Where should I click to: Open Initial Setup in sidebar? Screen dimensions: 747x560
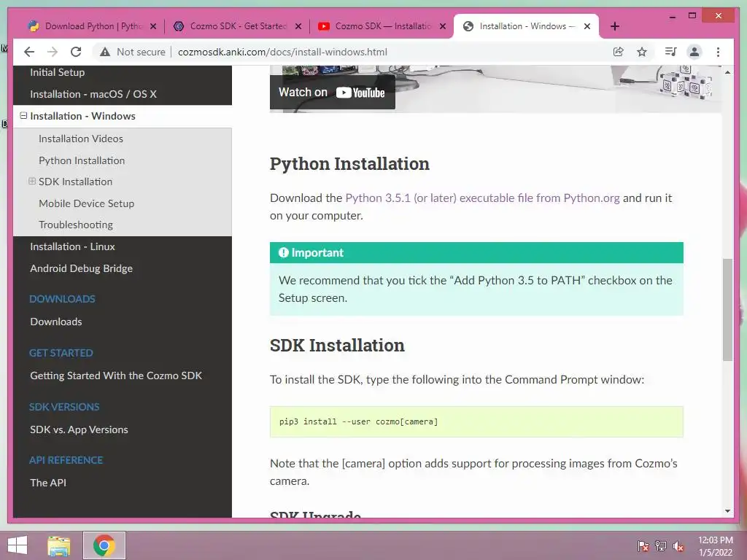click(57, 72)
